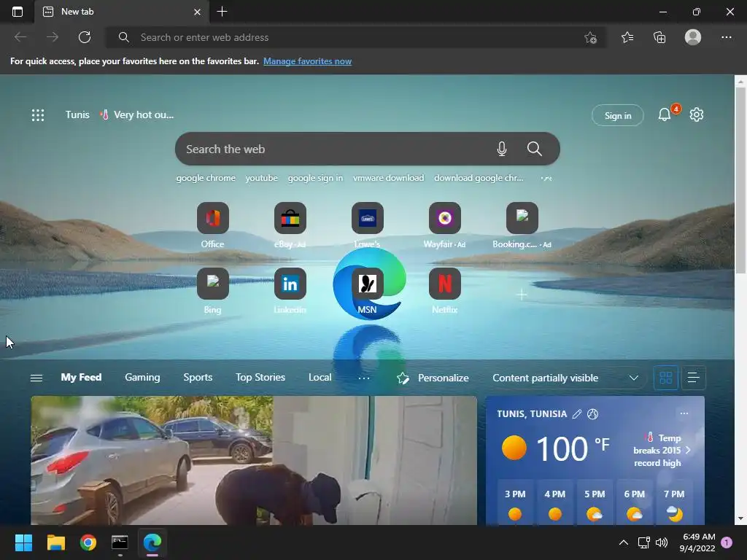Focus the address bar field

coord(355,37)
